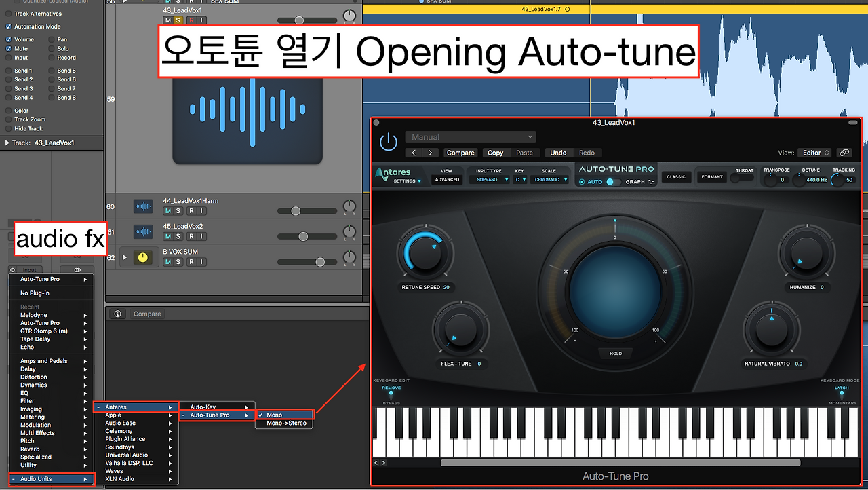Viewport: 868px width, 490px height.
Task: Toggle the Auto/Graph mode switch
Action: coord(613,182)
